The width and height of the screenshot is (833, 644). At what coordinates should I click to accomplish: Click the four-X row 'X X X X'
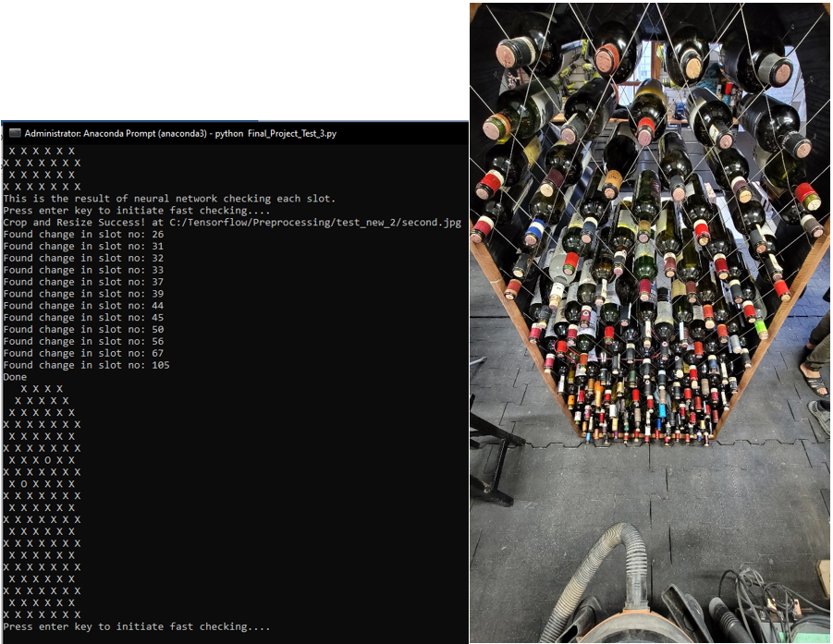pos(42,389)
